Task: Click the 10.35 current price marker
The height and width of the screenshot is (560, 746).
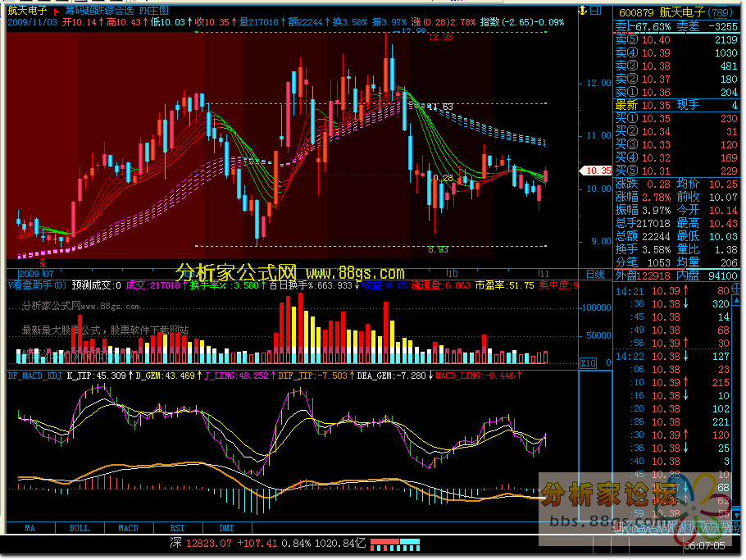Action: click(x=594, y=171)
